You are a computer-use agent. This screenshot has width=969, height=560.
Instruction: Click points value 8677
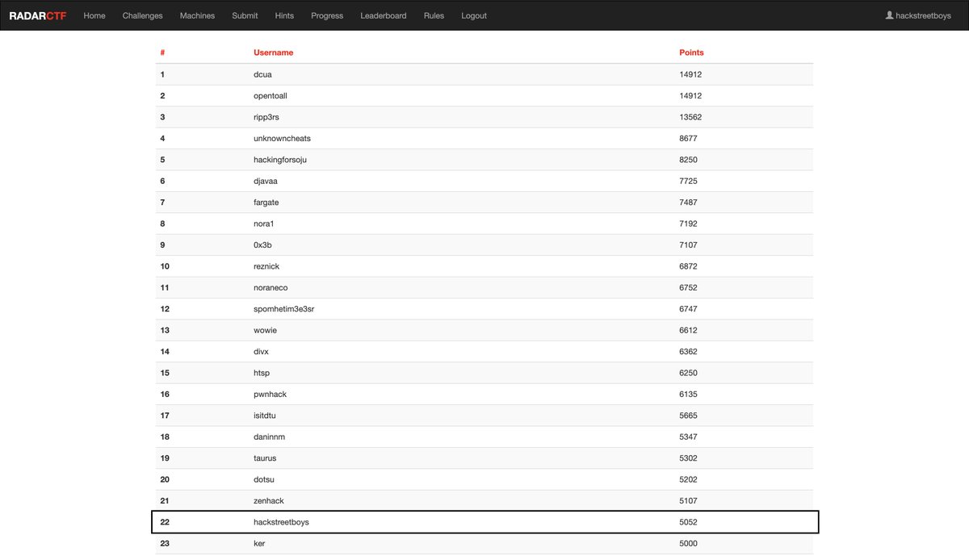(689, 138)
